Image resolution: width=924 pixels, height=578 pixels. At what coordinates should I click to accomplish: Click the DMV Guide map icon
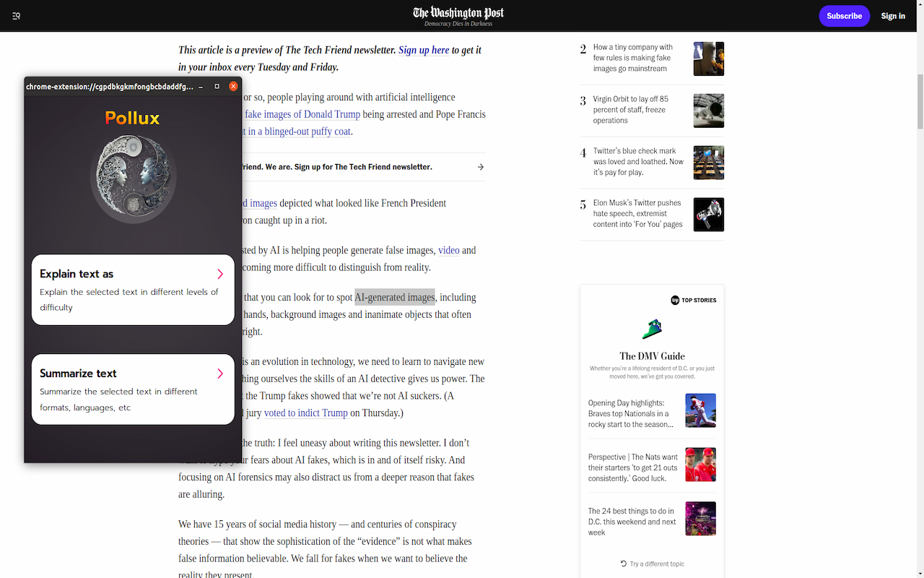click(652, 329)
